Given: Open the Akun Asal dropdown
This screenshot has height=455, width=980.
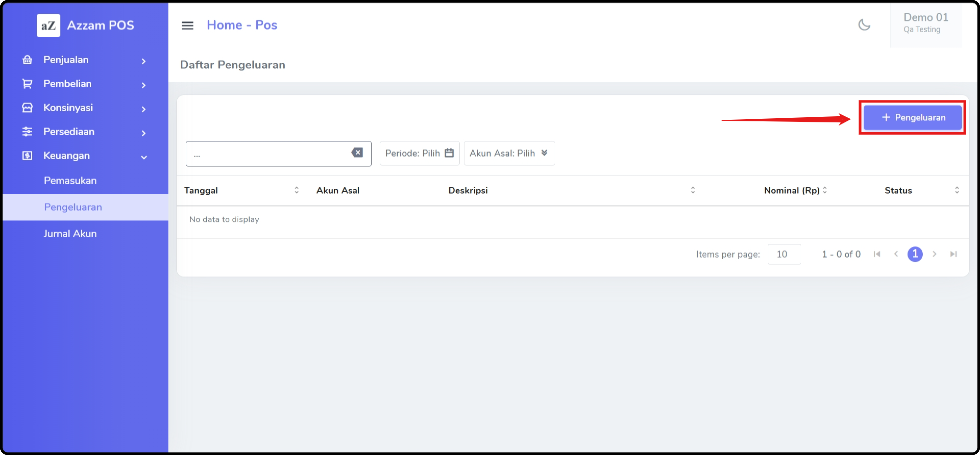Looking at the screenshot, I should pyautogui.click(x=509, y=153).
